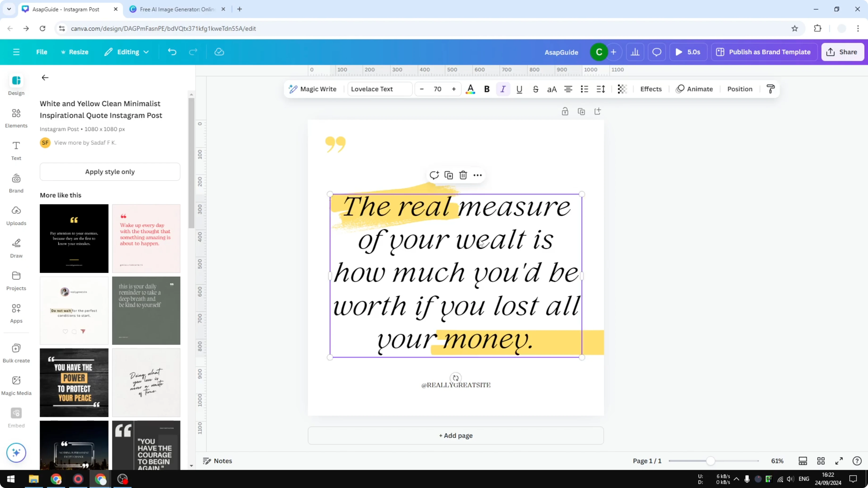
Task: Open the File menu
Action: 42,52
